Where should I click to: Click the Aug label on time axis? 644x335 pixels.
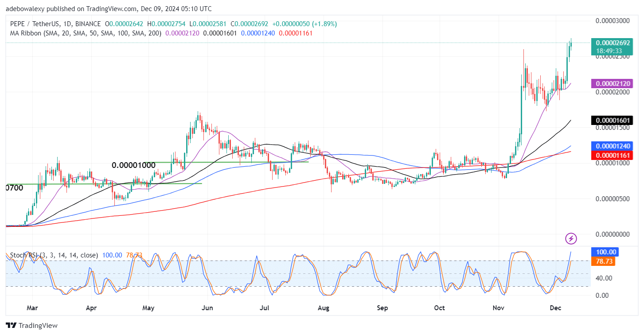click(x=324, y=307)
